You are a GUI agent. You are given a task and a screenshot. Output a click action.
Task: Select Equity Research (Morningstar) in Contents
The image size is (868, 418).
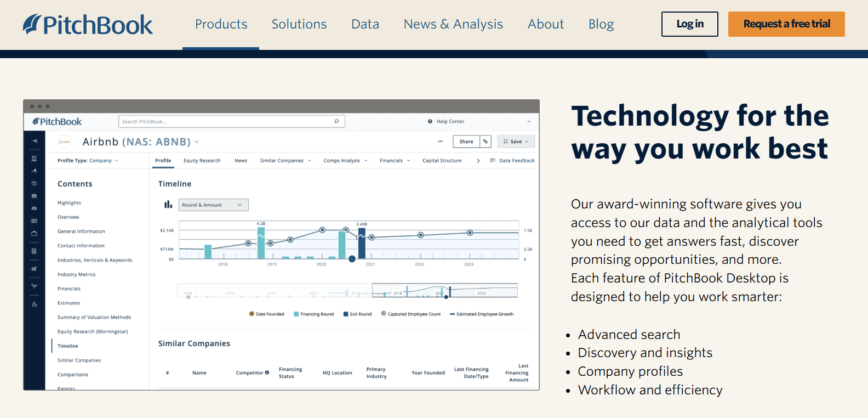coord(93,331)
